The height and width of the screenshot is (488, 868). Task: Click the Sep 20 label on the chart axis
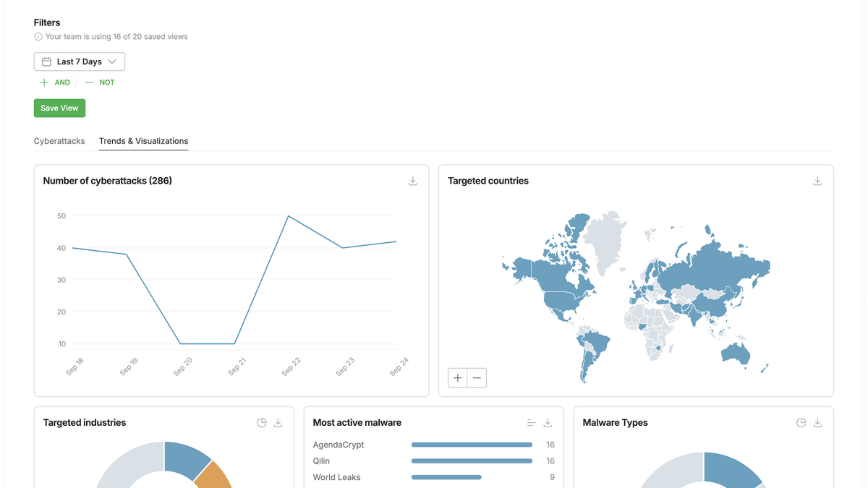click(182, 367)
